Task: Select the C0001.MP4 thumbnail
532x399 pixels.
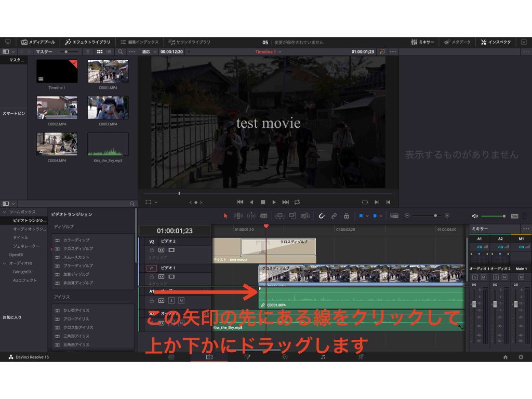Action: point(108,71)
